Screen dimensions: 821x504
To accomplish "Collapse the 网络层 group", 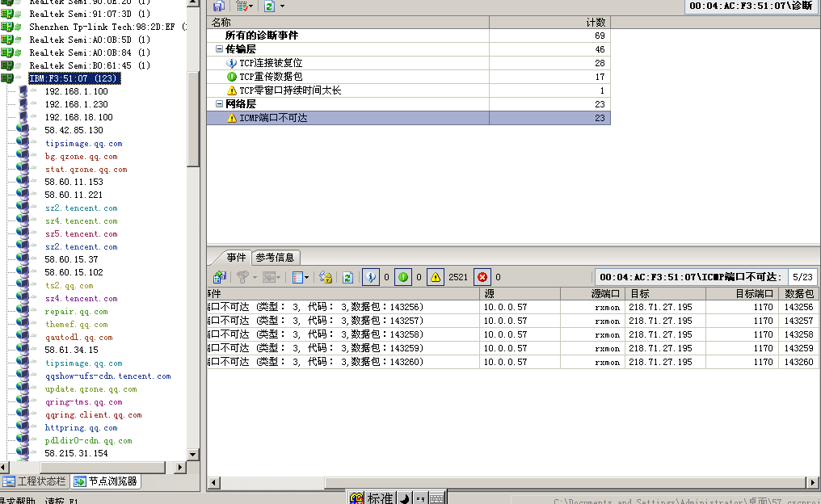I will (x=219, y=103).
